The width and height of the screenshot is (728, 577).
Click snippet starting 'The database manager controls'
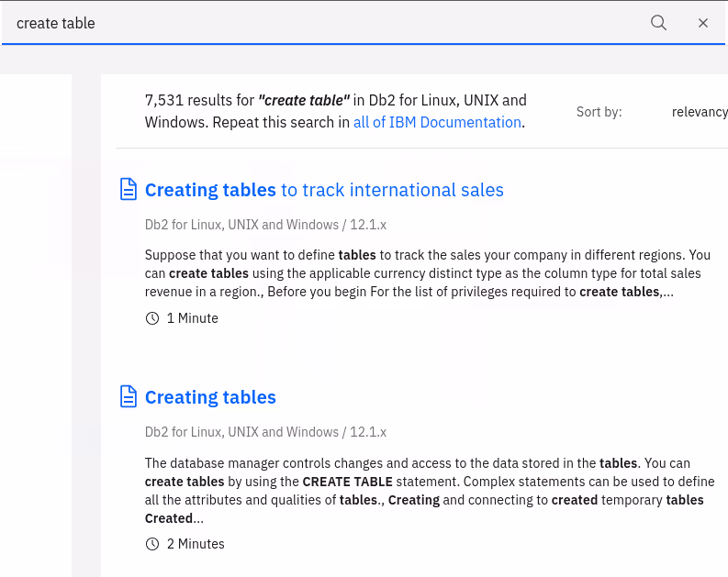430,491
